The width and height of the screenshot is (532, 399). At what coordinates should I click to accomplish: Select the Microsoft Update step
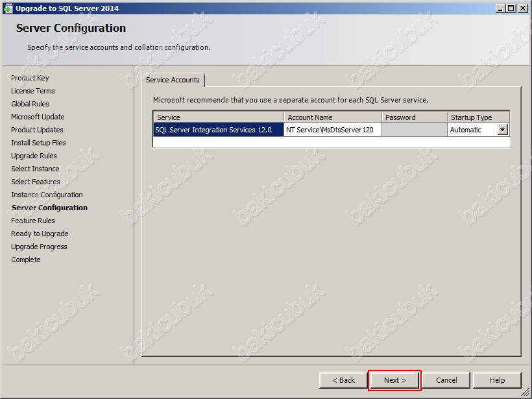click(38, 117)
